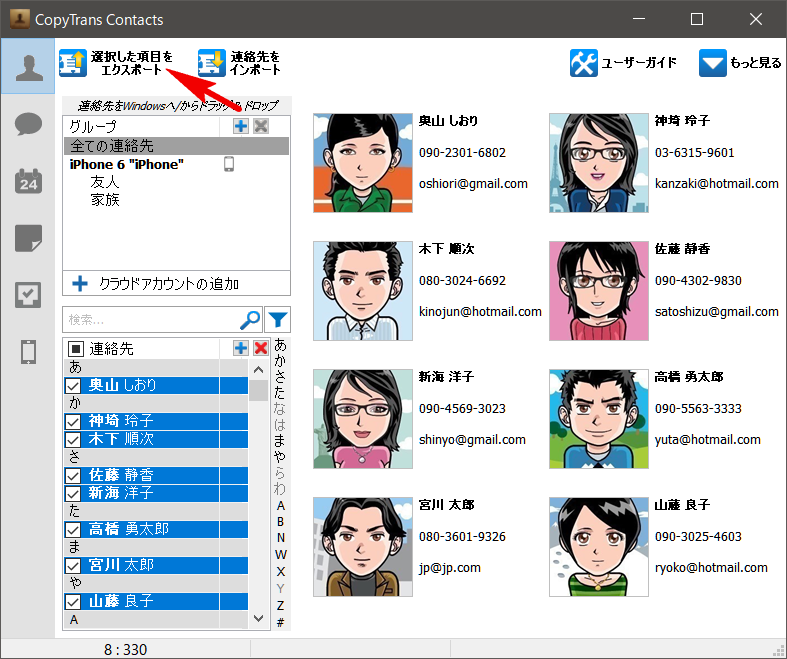Image resolution: width=787 pixels, height=659 pixels.
Task: Toggle the select-all 連絡先 checkbox
Action: [x=76, y=348]
